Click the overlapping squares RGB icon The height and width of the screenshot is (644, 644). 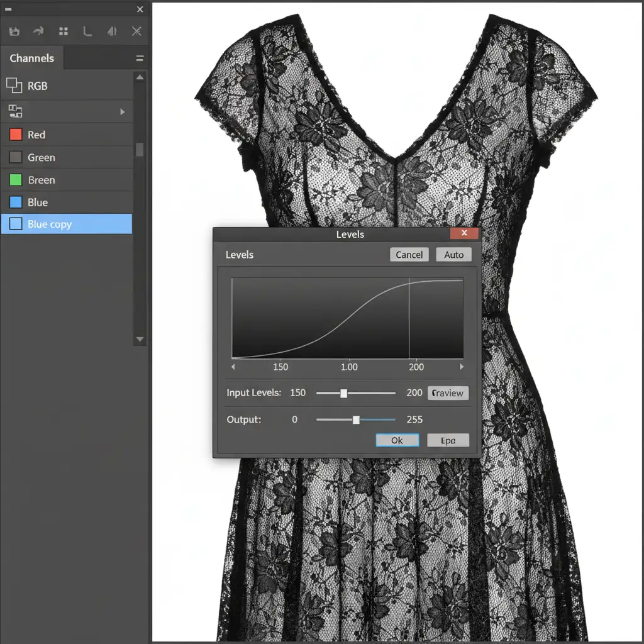pos(14,85)
